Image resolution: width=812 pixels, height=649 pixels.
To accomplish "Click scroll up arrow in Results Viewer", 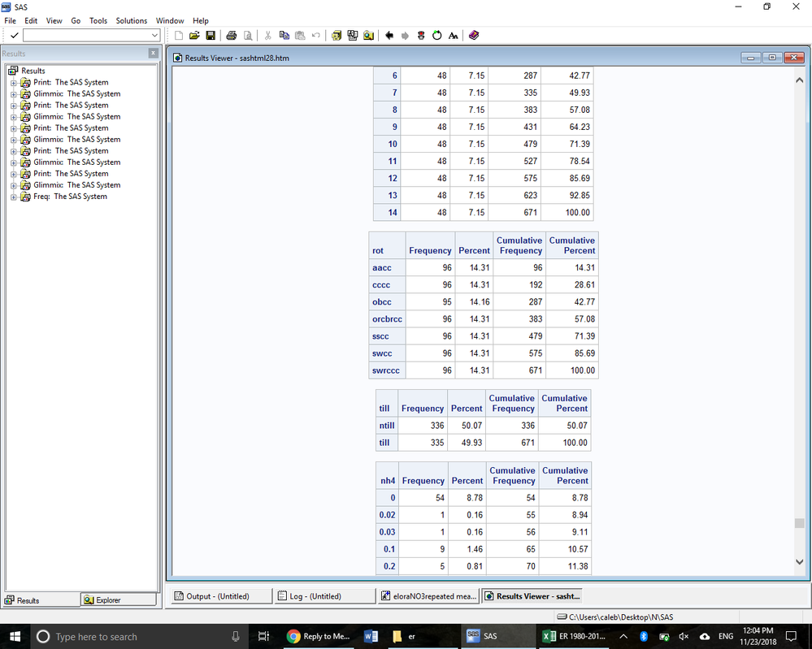I will point(799,80).
